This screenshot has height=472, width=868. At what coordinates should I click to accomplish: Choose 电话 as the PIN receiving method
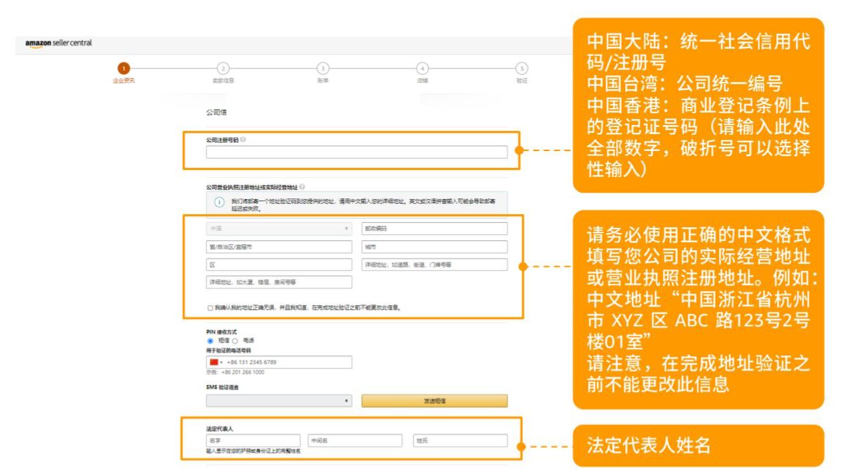[x=235, y=340]
